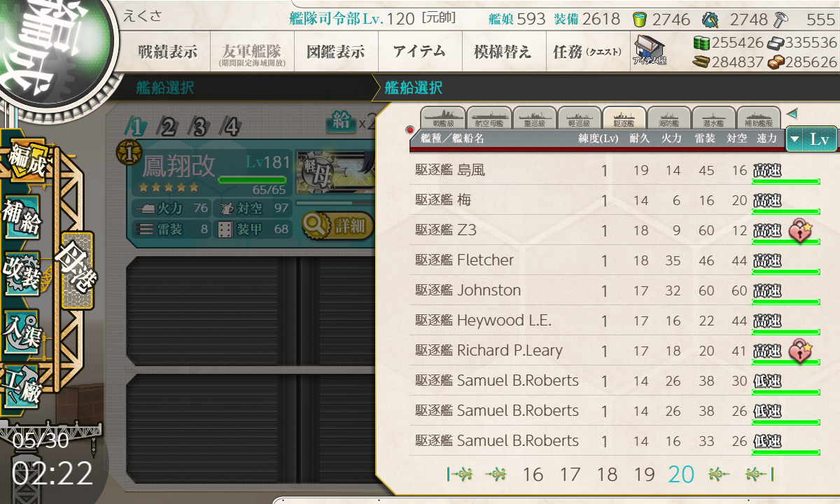Image resolution: width=840 pixels, height=504 pixels.
Task: Click the lock heart on Z3 row
Action: pos(799,230)
